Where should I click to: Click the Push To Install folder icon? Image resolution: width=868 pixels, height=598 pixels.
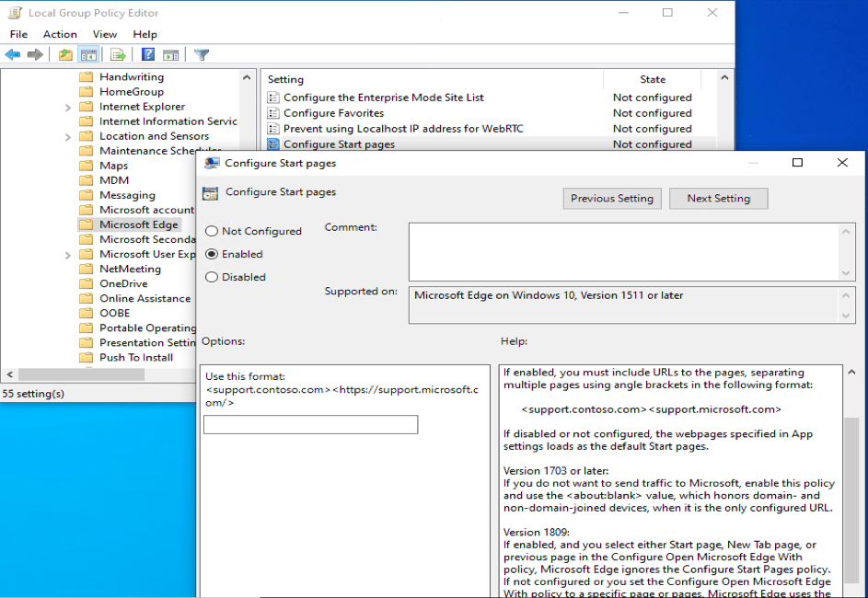click(86, 357)
